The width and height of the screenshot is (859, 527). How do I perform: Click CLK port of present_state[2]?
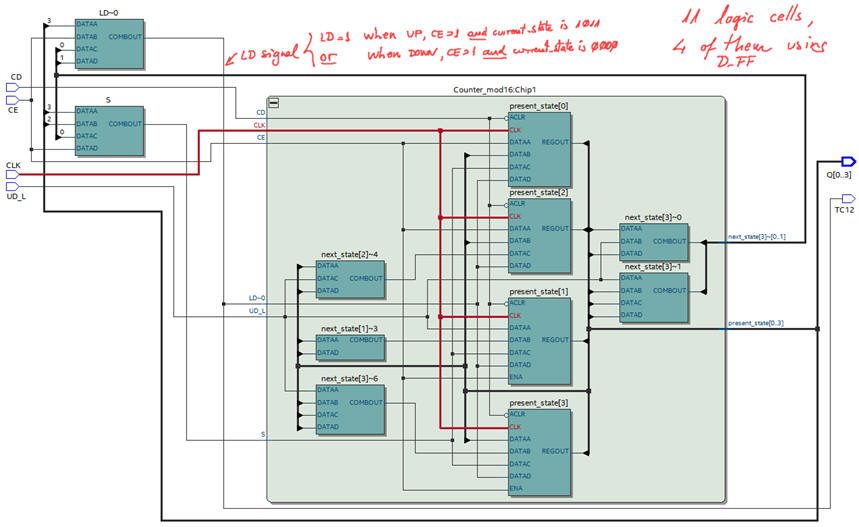(x=516, y=216)
